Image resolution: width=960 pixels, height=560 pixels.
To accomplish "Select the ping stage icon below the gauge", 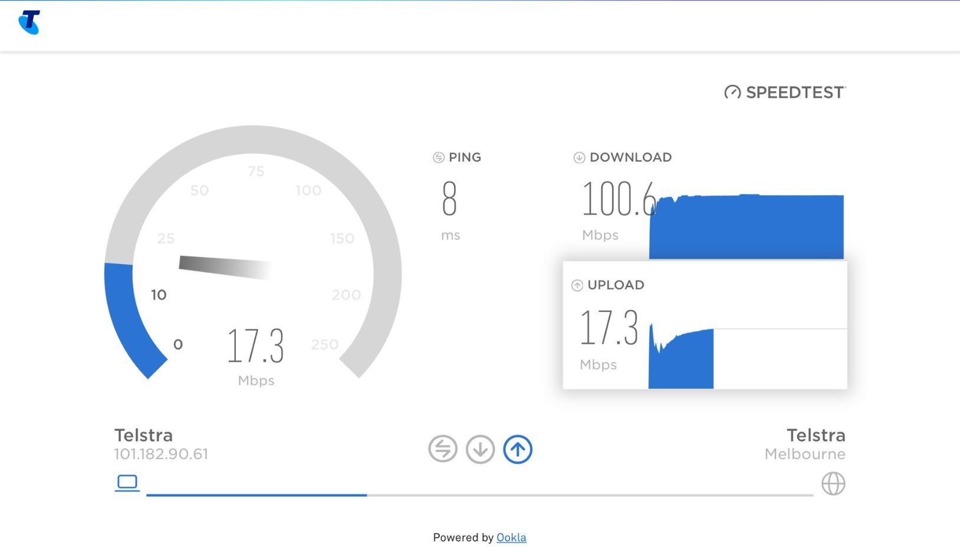I will [443, 449].
